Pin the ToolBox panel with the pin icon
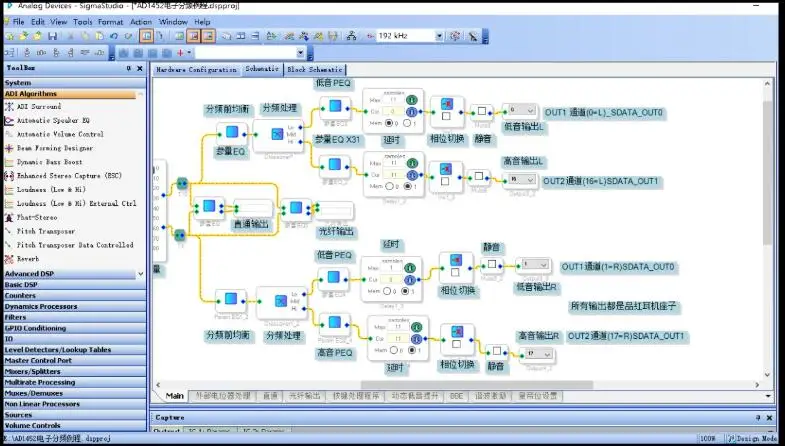The height and width of the screenshot is (446, 785). 129,68
